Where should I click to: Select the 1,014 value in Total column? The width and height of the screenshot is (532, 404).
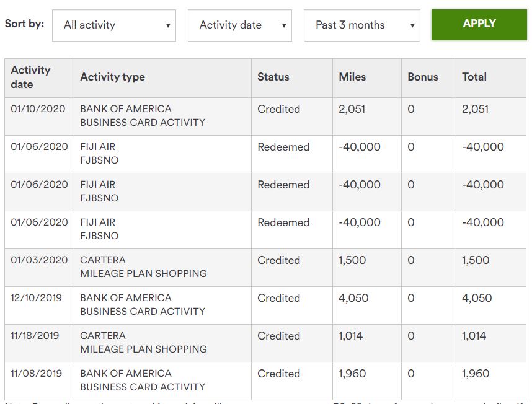(474, 336)
